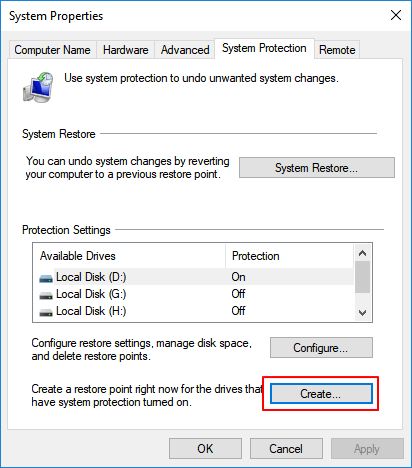This screenshot has height=468, width=412.
Task: Click the drive list scroll down arrow
Action: coord(363,313)
